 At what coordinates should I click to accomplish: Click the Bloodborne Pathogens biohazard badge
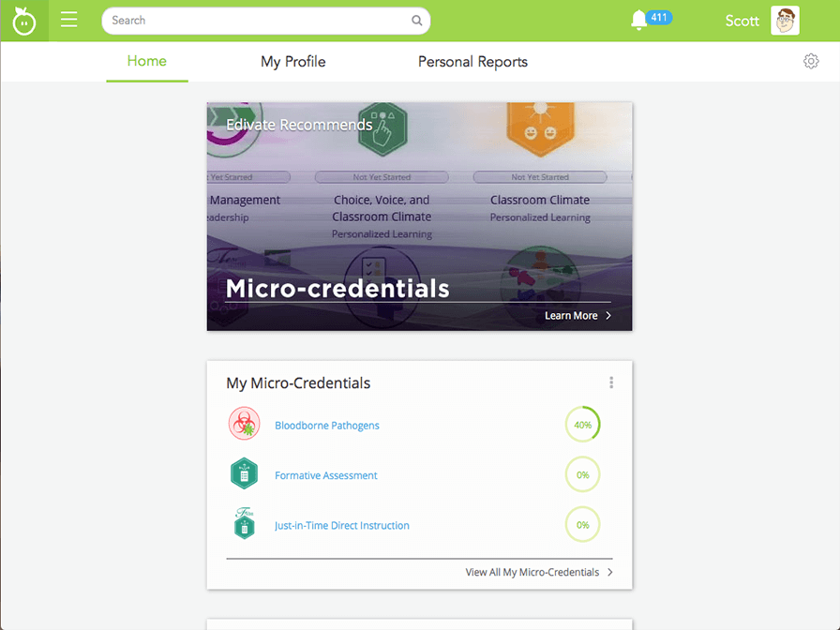245,423
